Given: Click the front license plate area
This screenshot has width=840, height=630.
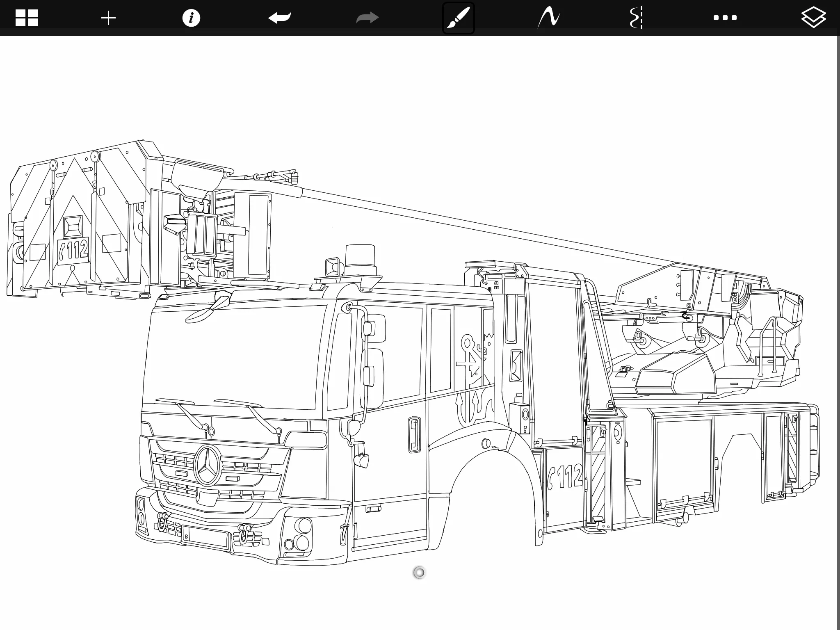Looking at the screenshot, I should coord(205,537).
